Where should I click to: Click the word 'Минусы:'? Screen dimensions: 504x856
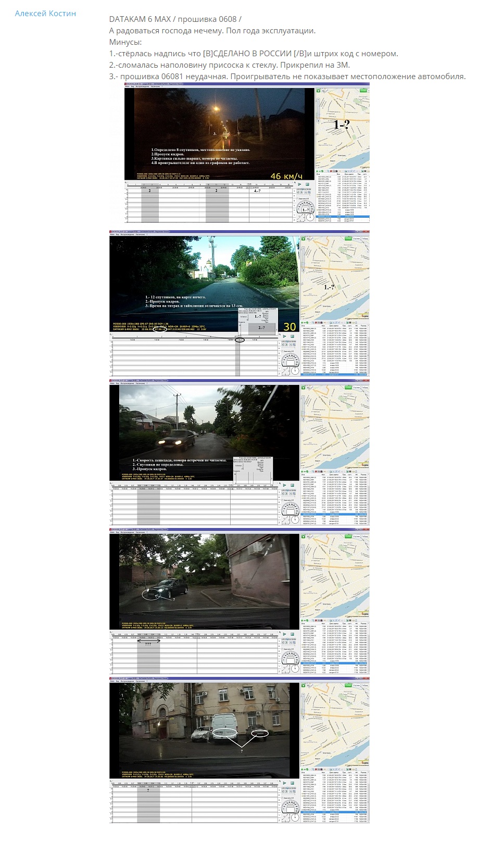click(125, 42)
